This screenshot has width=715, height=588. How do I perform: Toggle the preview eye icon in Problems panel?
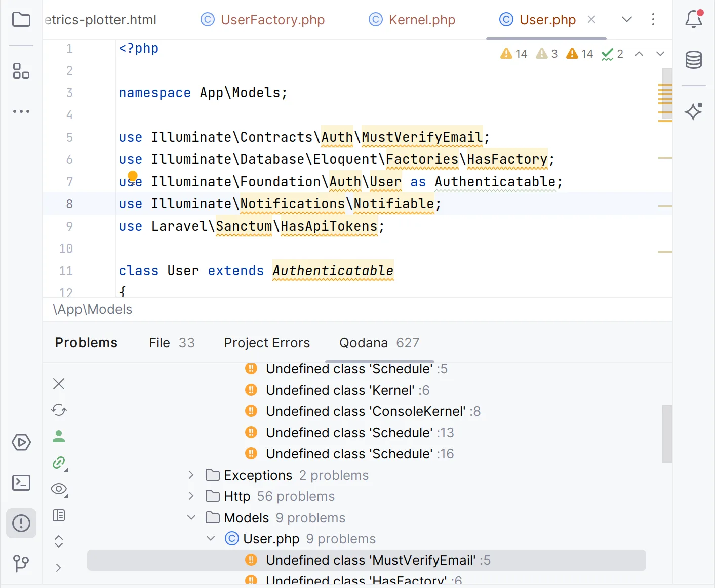pos(59,489)
